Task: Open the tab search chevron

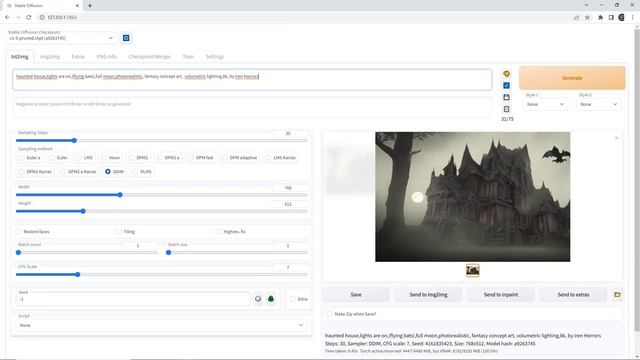Action: pos(587,5)
